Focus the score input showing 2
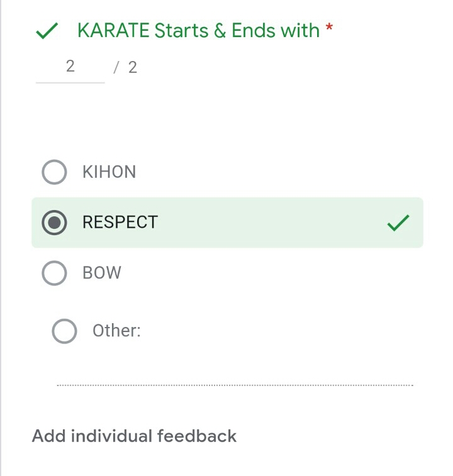The height and width of the screenshot is (476, 453). click(x=70, y=67)
